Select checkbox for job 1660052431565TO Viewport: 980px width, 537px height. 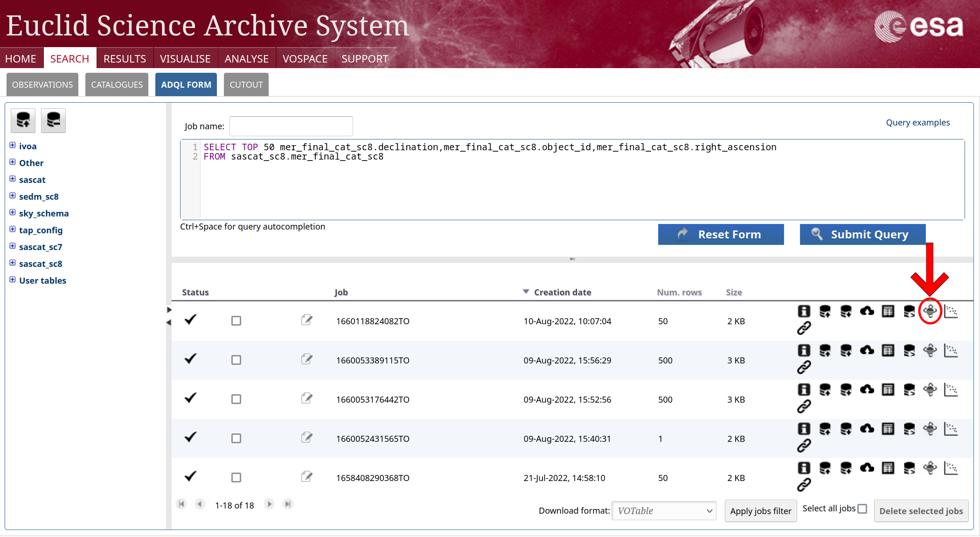pyautogui.click(x=236, y=439)
